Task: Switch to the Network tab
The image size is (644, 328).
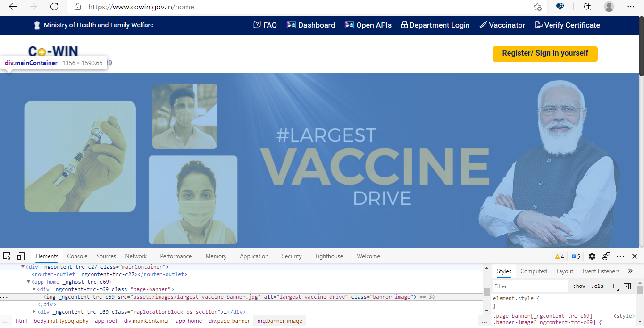Action: click(136, 256)
